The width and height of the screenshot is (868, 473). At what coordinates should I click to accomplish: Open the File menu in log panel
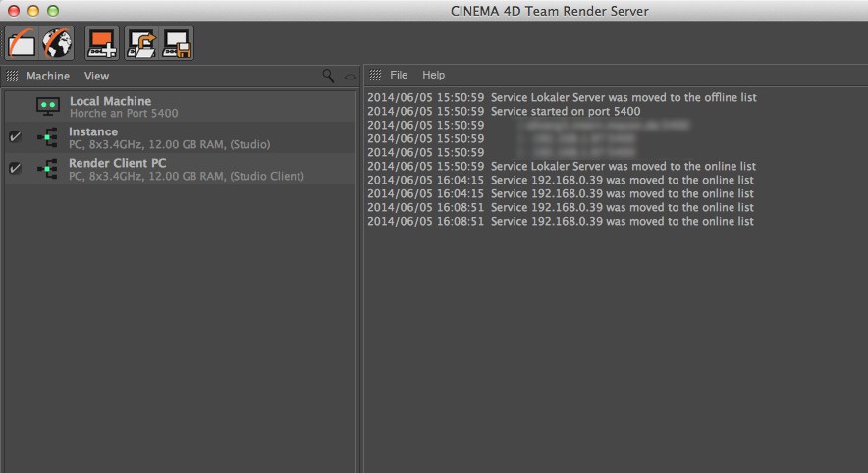[399, 75]
